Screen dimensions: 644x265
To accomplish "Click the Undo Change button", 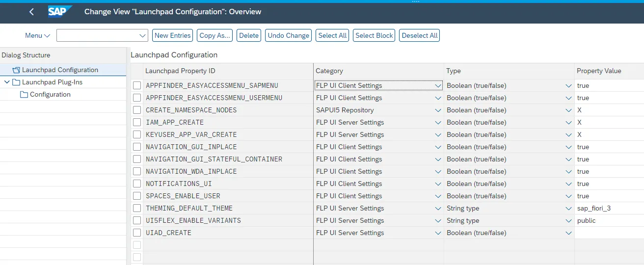I will [289, 36].
